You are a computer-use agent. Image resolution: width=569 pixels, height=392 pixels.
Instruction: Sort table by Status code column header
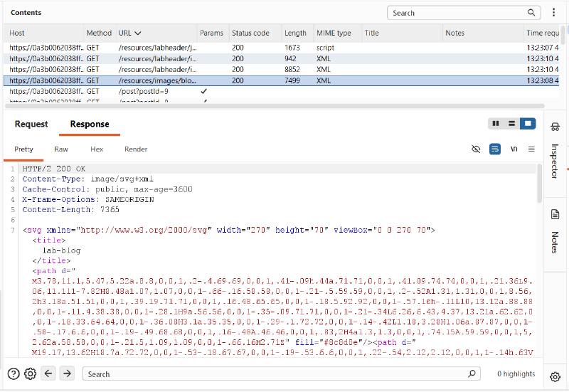click(x=255, y=33)
